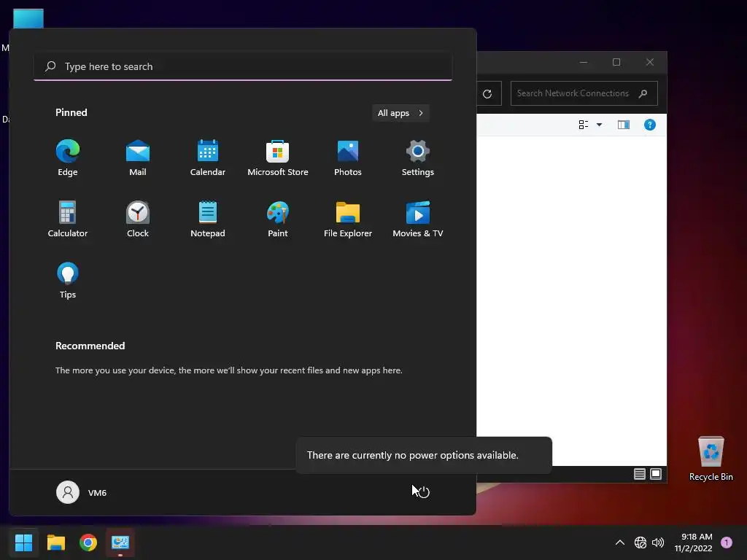Refresh the Network Connections window
The image size is (747, 560).
pos(487,94)
